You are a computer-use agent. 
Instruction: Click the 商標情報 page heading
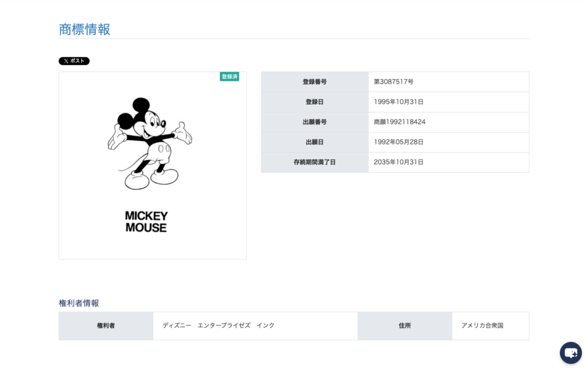point(84,29)
